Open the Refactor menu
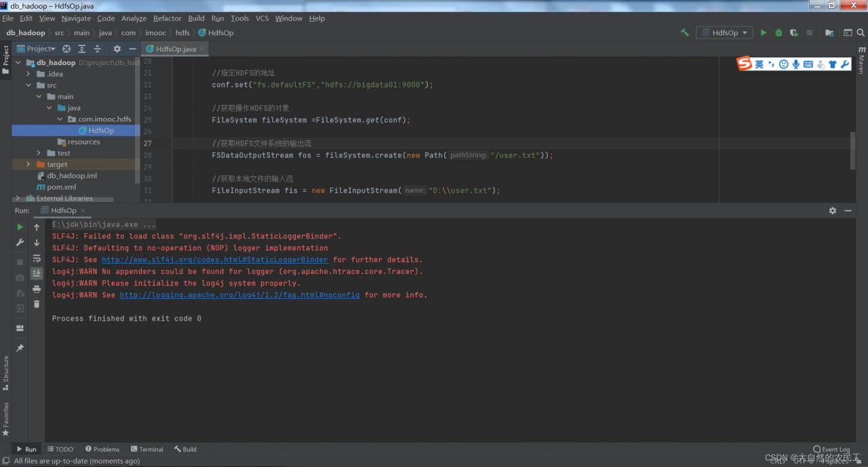 click(167, 18)
